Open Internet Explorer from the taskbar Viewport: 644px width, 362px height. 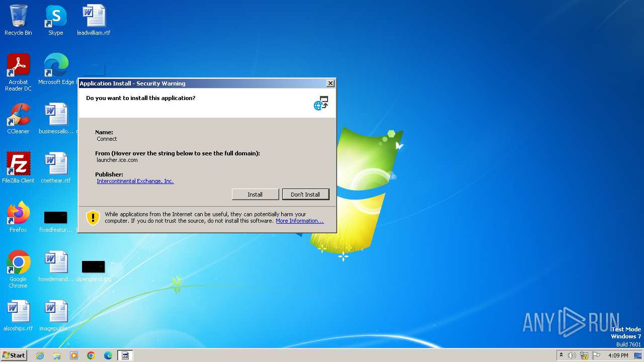coord(40,355)
